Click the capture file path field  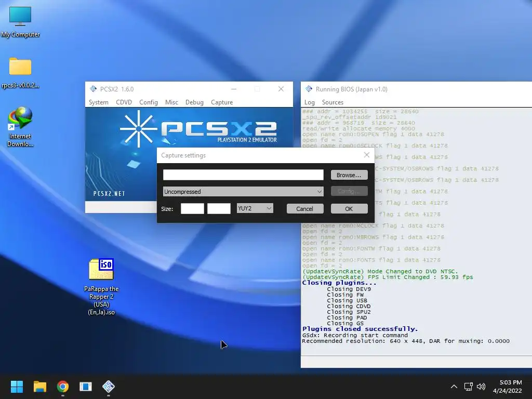click(x=243, y=175)
